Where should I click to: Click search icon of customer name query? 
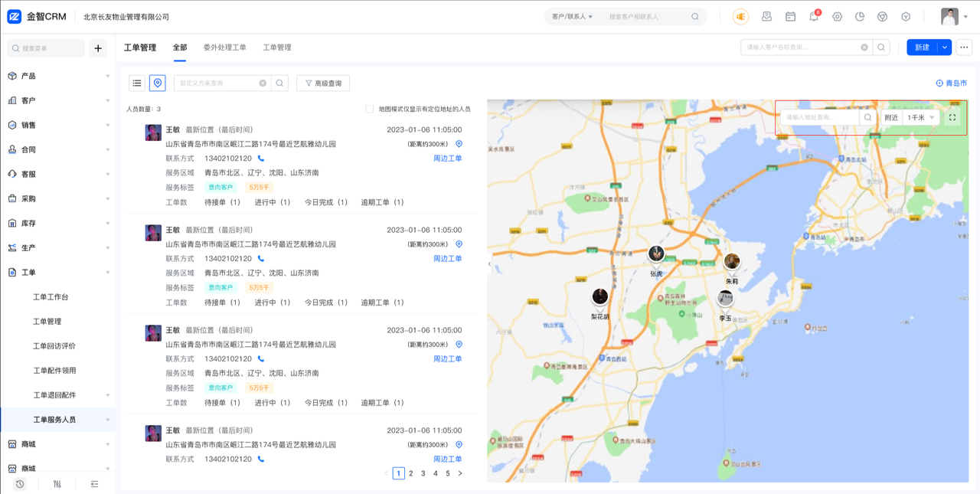[x=881, y=47]
